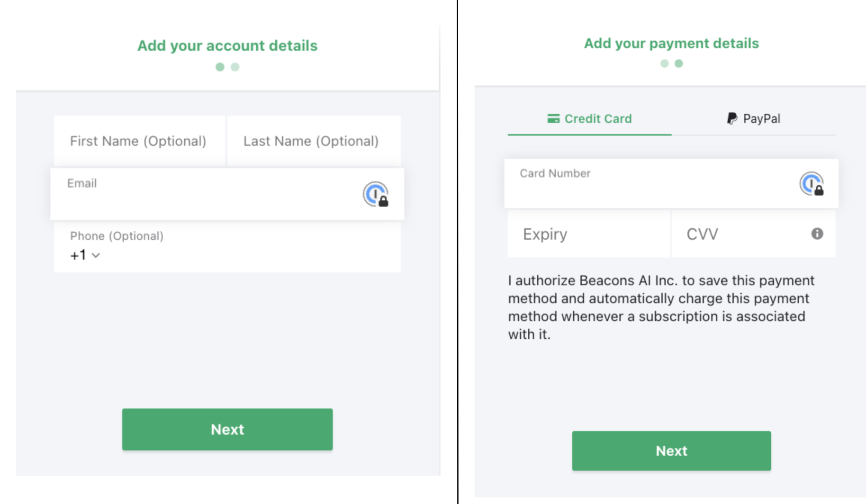Click into the Card Number field
The height and width of the screenshot is (504, 866).
(671, 183)
